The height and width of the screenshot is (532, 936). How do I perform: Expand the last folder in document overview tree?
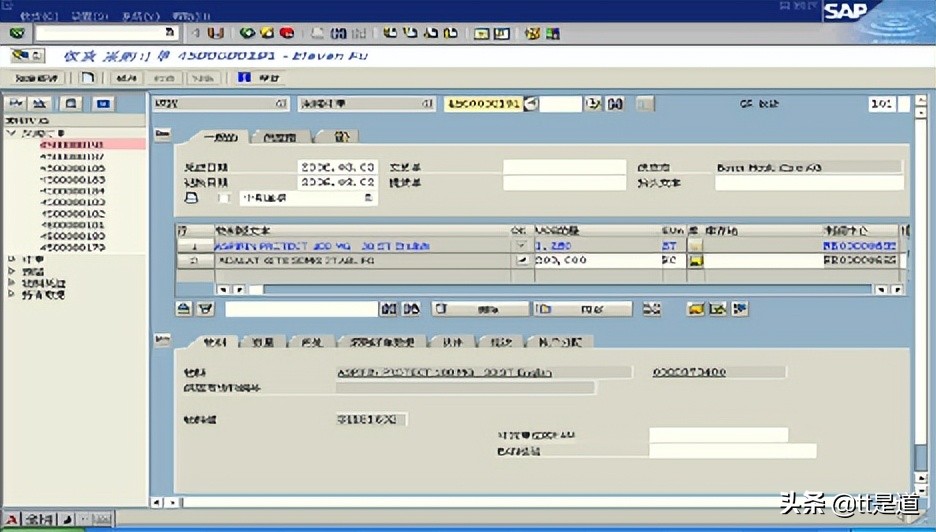coord(11,294)
